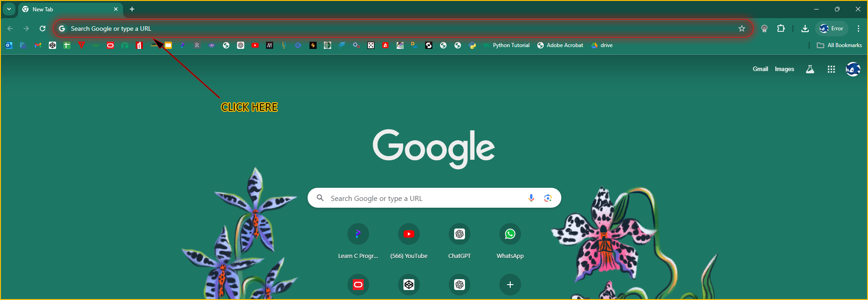
Task: Open the Downloads icon in toolbar
Action: click(x=805, y=29)
